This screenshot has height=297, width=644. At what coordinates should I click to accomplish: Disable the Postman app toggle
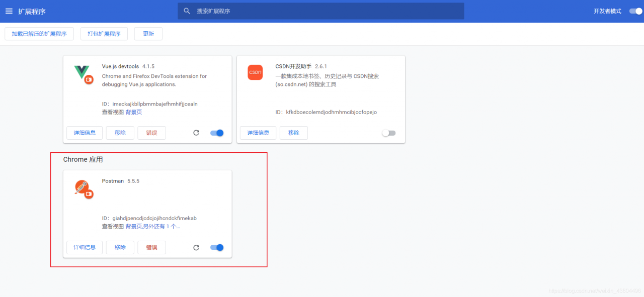[217, 247]
